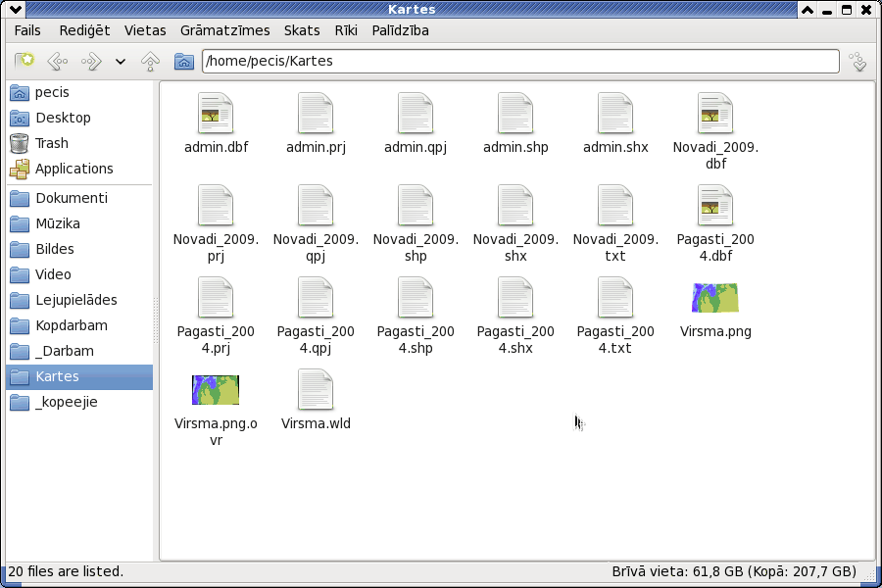Open the Mūzika bookmark

79,223
